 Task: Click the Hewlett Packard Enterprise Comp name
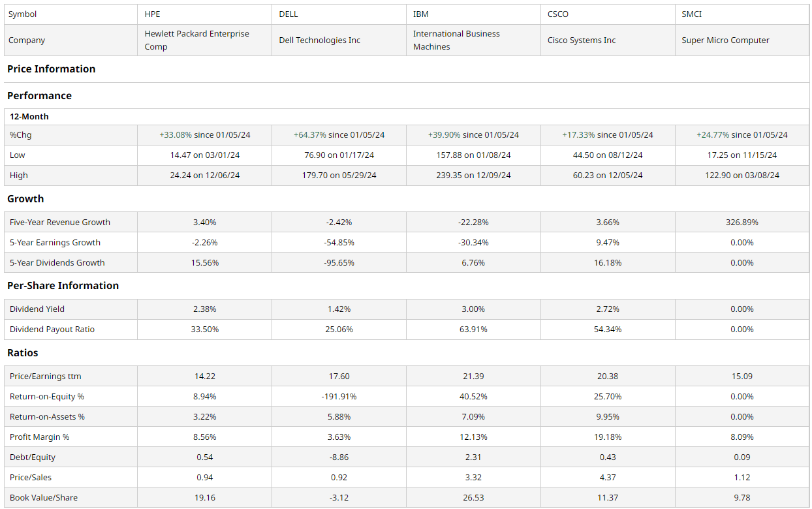(x=196, y=40)
